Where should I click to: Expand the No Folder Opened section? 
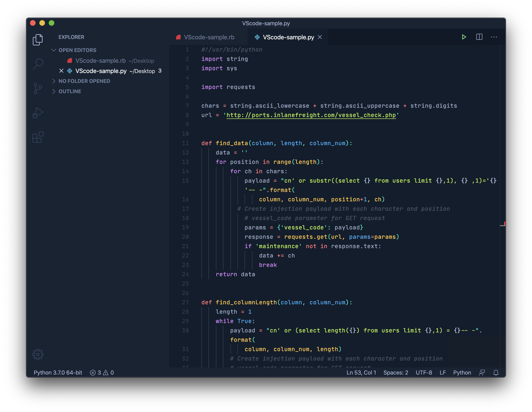coord(54,81)
